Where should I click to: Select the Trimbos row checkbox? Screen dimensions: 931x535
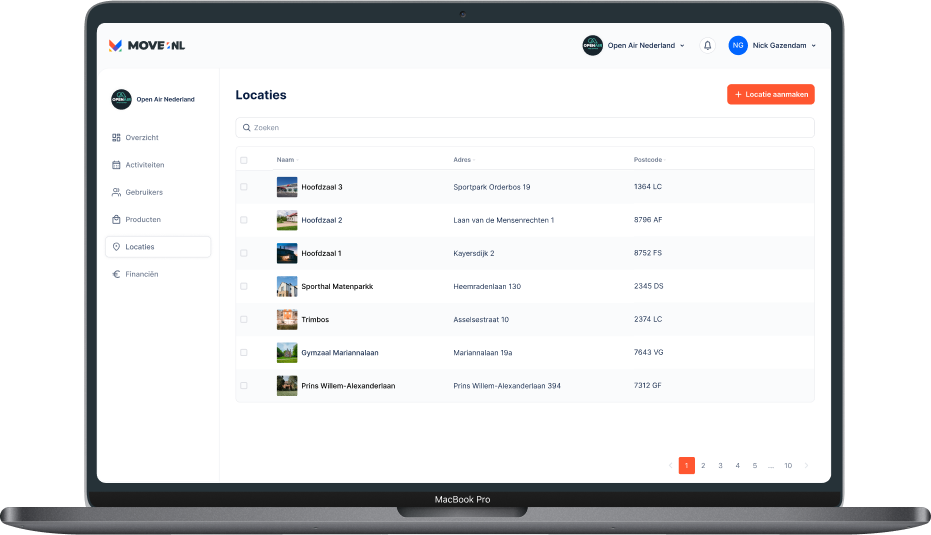(x=244, y=319)
